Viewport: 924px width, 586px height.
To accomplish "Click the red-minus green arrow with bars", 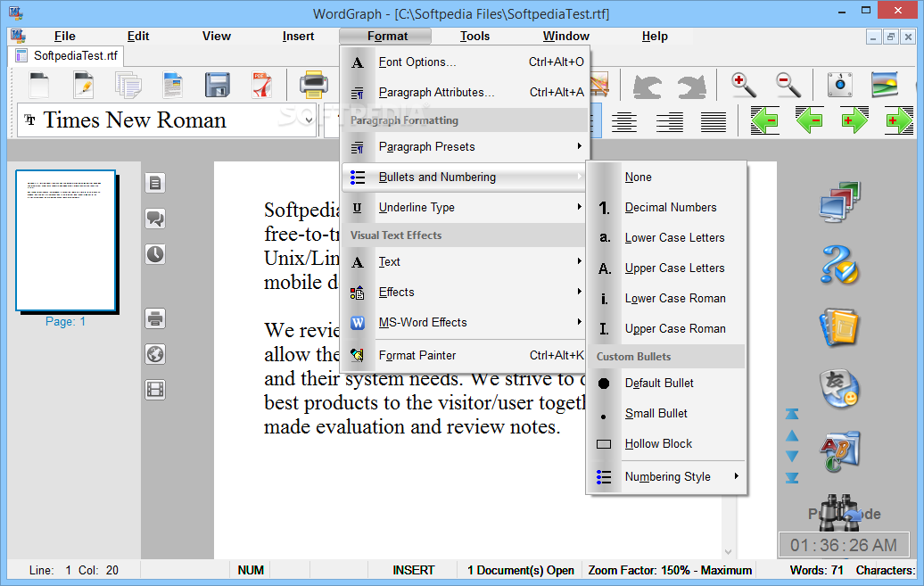I will tap(764, 120).
